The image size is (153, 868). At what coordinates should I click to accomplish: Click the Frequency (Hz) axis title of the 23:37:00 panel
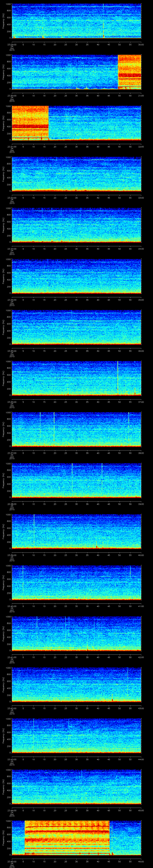pyautogui.click(x=3, y=430)
